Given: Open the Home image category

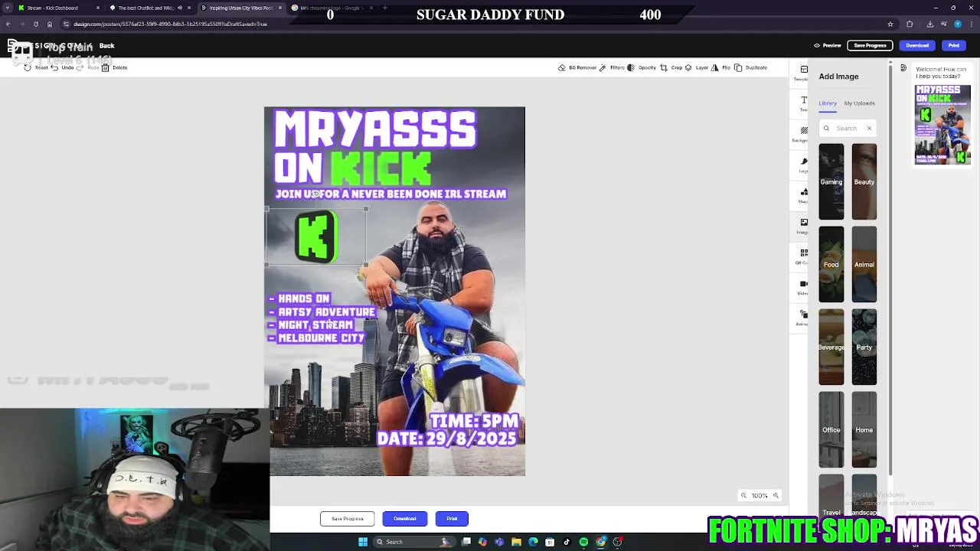Looking at the screenshot, I should (864, 429).
